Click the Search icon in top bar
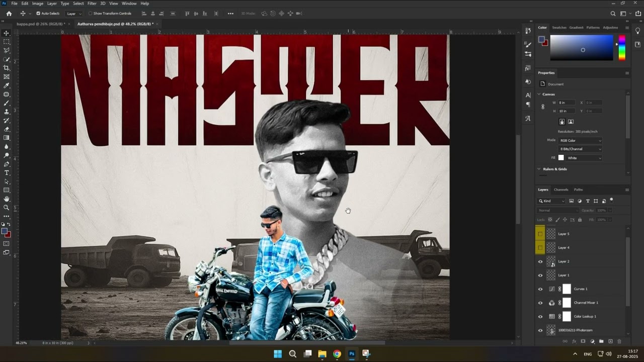The width and height of the screenshot is (644, 362). [613, 14]
